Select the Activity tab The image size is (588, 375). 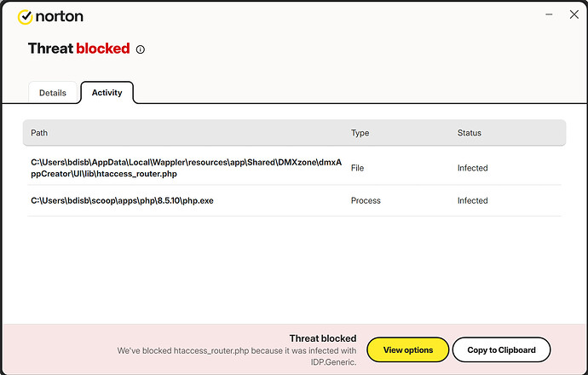click(x=107, y=92)
